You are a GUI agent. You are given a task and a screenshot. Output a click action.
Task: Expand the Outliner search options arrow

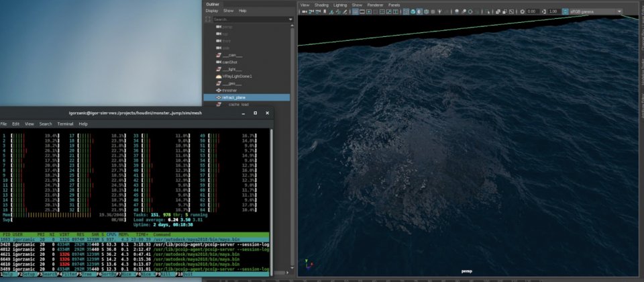[x=290, y=19]
